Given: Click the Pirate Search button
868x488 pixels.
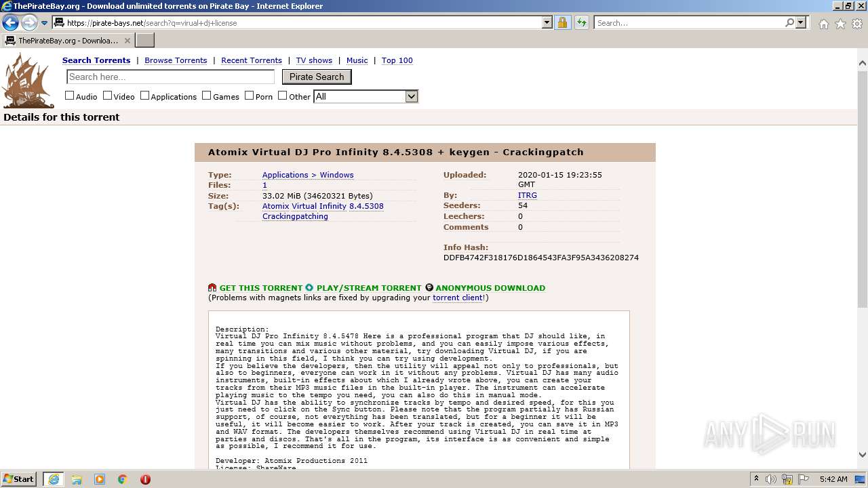Looking at the screenshot, I should point(317,77).
